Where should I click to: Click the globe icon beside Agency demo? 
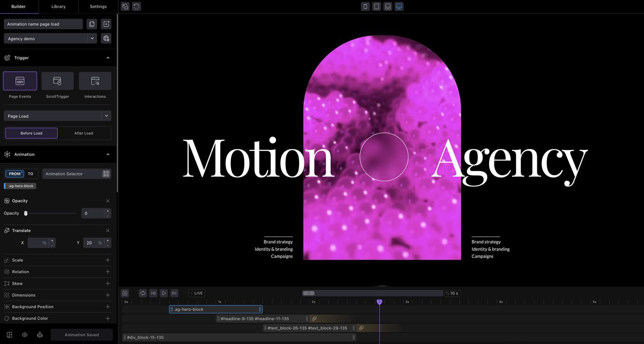pos(106,39)
